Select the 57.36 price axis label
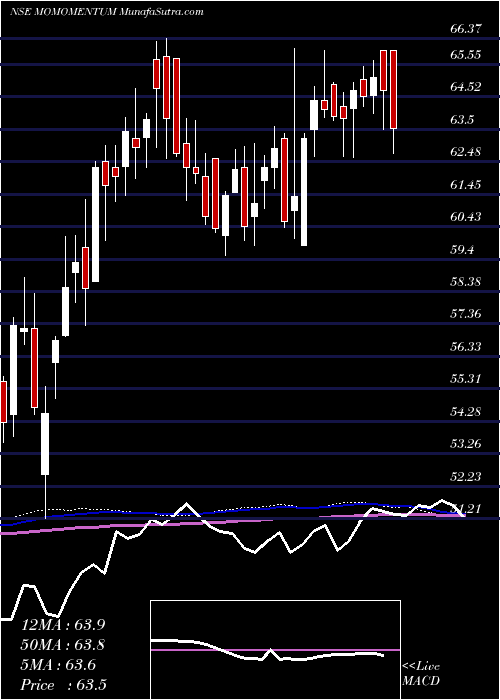Screen dimensions: 500x700 click(x=466, y=314)
